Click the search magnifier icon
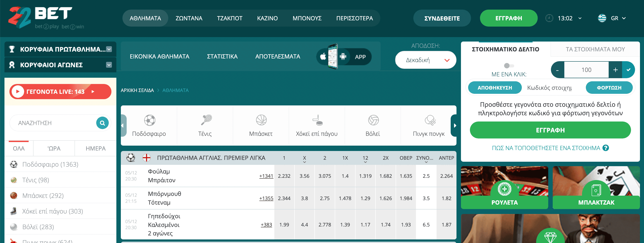This screenshot has height=243, width=644. tap(102, 123)
